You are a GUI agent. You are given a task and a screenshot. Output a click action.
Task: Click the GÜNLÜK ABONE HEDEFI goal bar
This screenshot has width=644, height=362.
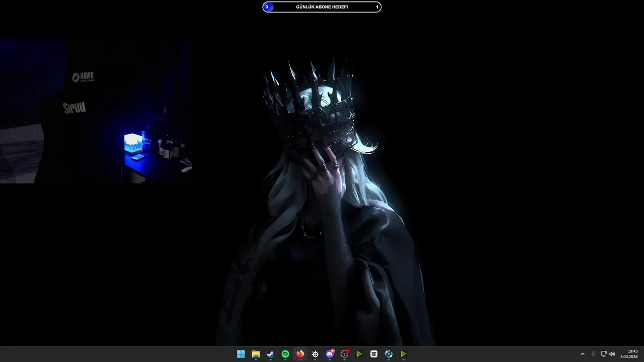pyautogui.click(x=322, y=7)
